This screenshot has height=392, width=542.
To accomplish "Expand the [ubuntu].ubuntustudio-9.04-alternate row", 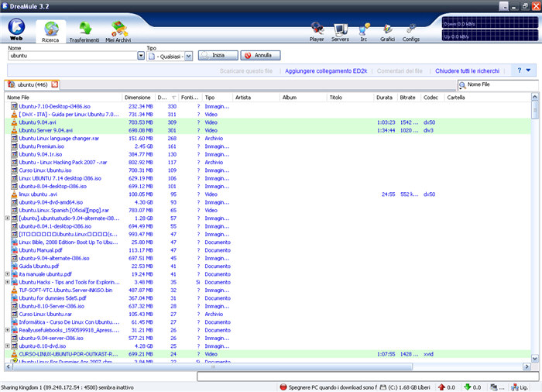I will click(7, 218).
